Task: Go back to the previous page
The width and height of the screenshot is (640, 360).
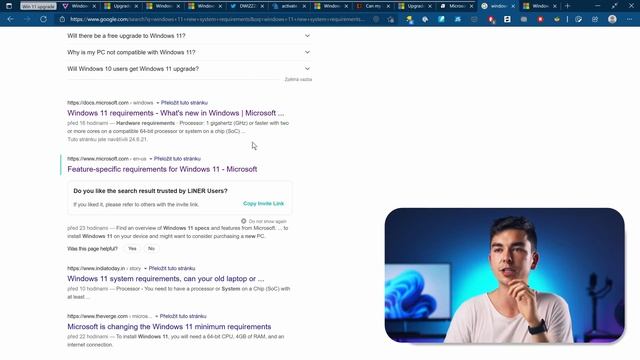Action: coord(11,19)
